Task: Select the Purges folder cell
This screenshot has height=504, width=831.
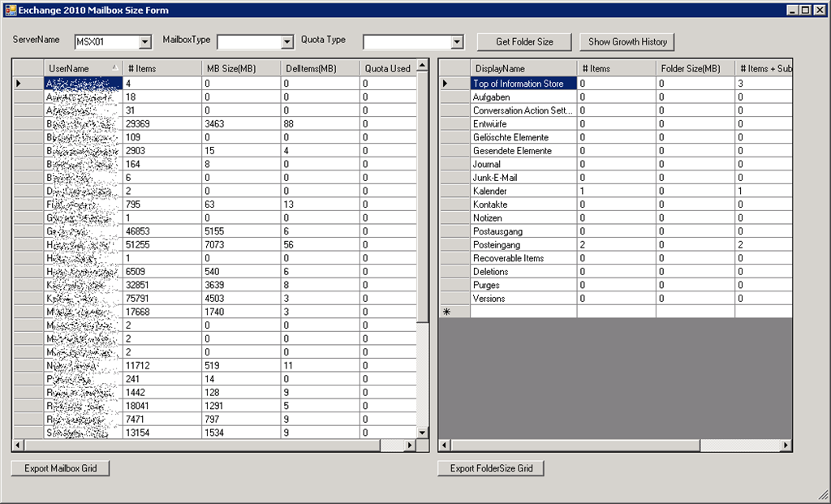Action: [523, 285]
